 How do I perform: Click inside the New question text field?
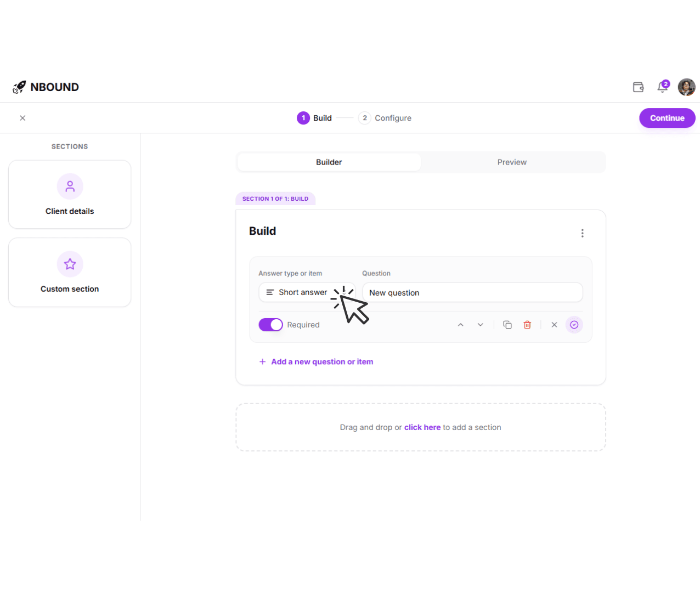(472, 292)
